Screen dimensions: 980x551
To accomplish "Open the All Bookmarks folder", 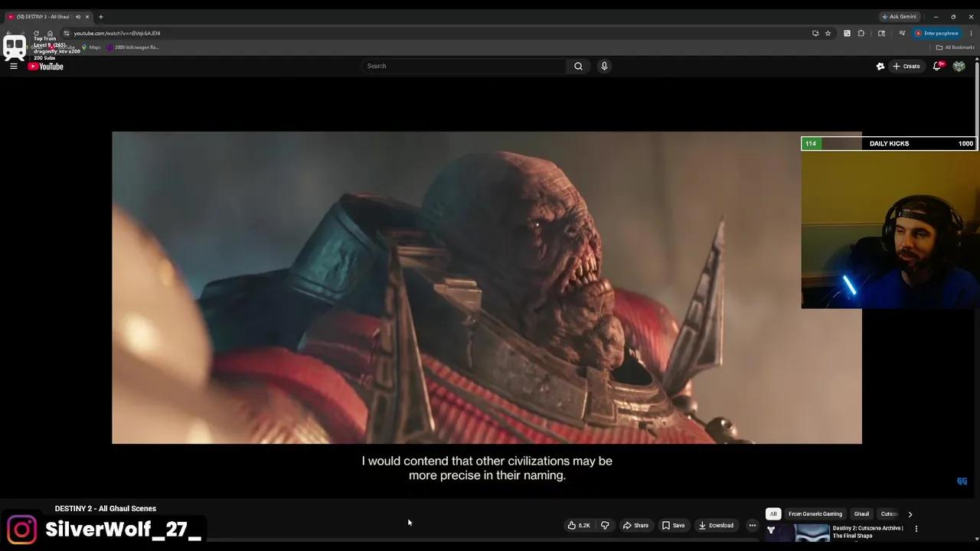I will [x=955, y=47].
